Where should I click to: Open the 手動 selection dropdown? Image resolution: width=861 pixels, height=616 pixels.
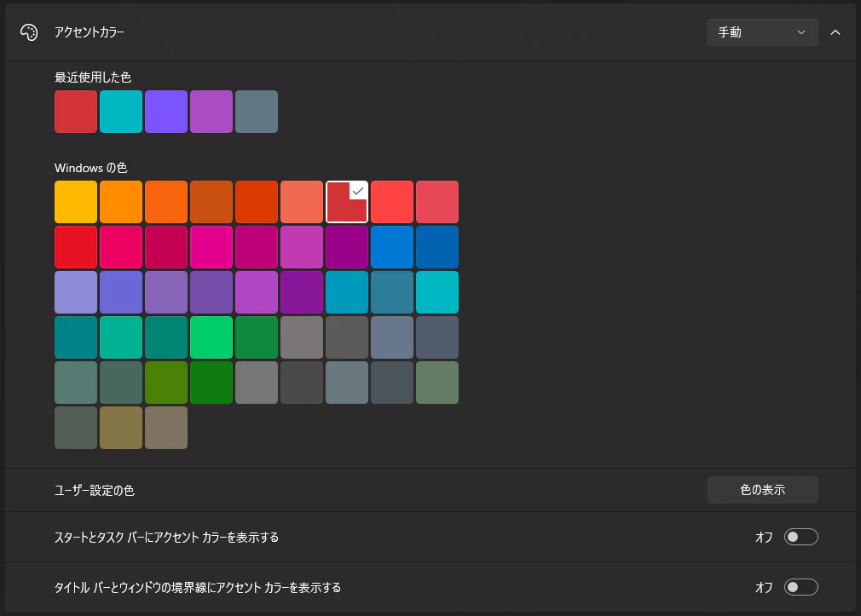(x=761, y=32)
